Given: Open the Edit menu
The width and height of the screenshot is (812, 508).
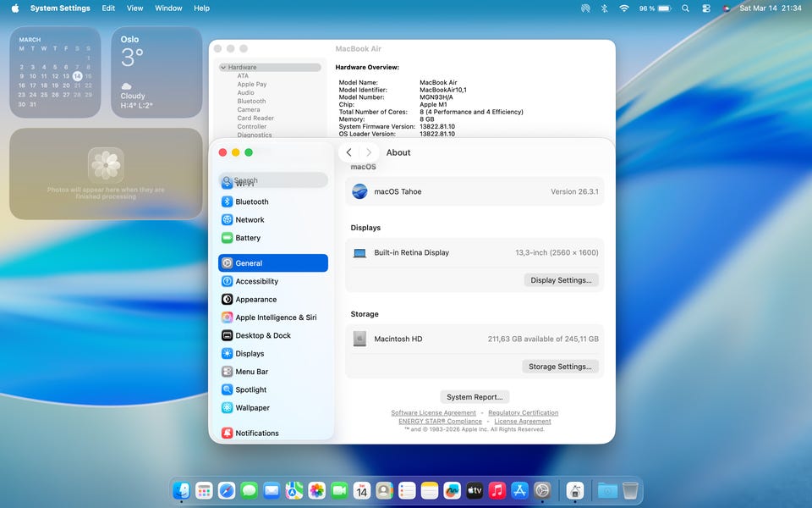Looking at the screenshot, I should pos(108,8).
